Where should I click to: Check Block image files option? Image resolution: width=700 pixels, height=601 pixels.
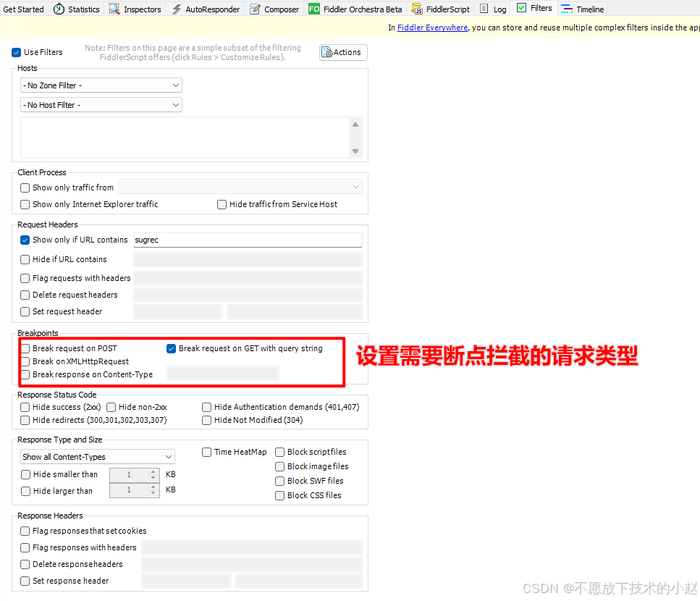(280, 466)
